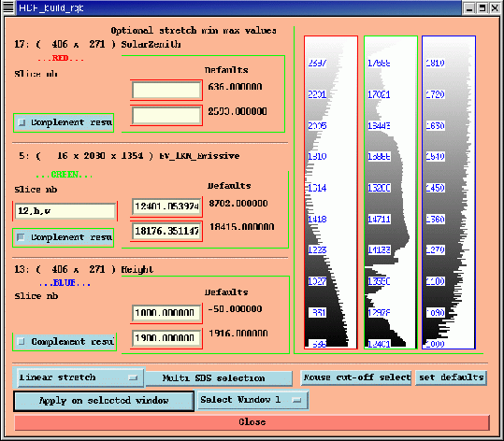
Task: Click default value 18415.000000
Action: tap(242, 227)
